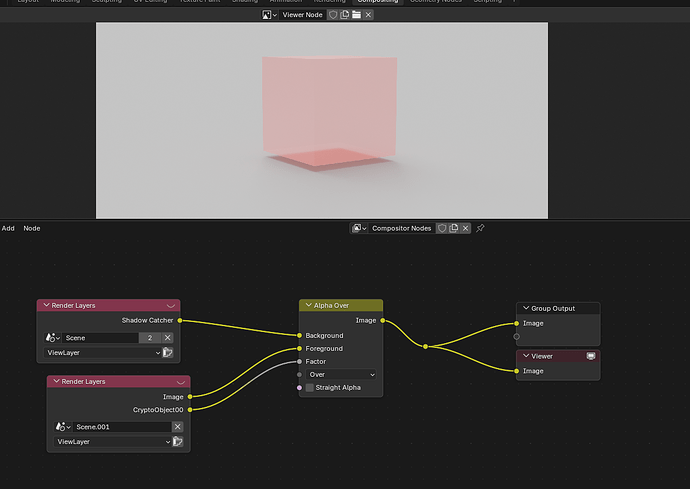Open the image editor type dropdown icon
Image resolution: width=690 pixels, height=489 pixels.
click(x=269, y=15)
